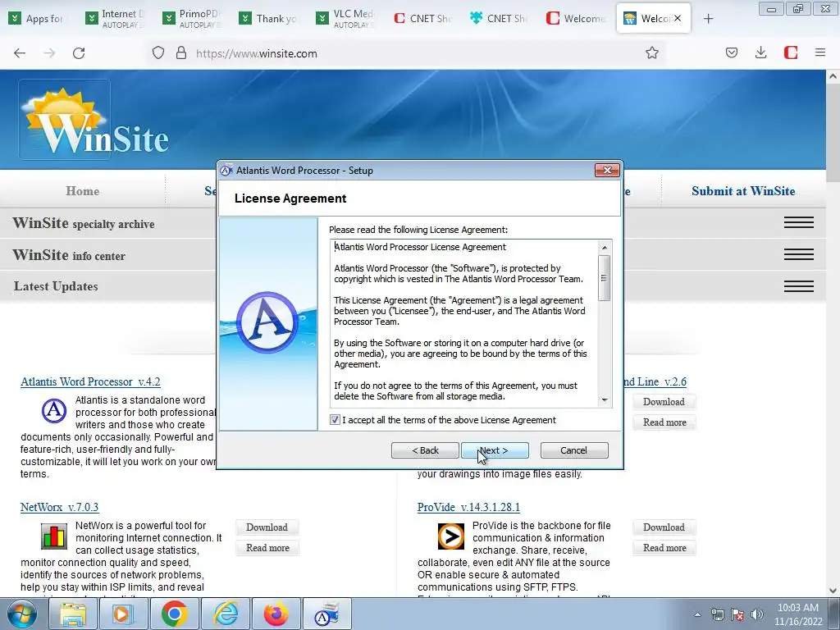Expand Latest Updates hamburger menu

tap(799, 286)
